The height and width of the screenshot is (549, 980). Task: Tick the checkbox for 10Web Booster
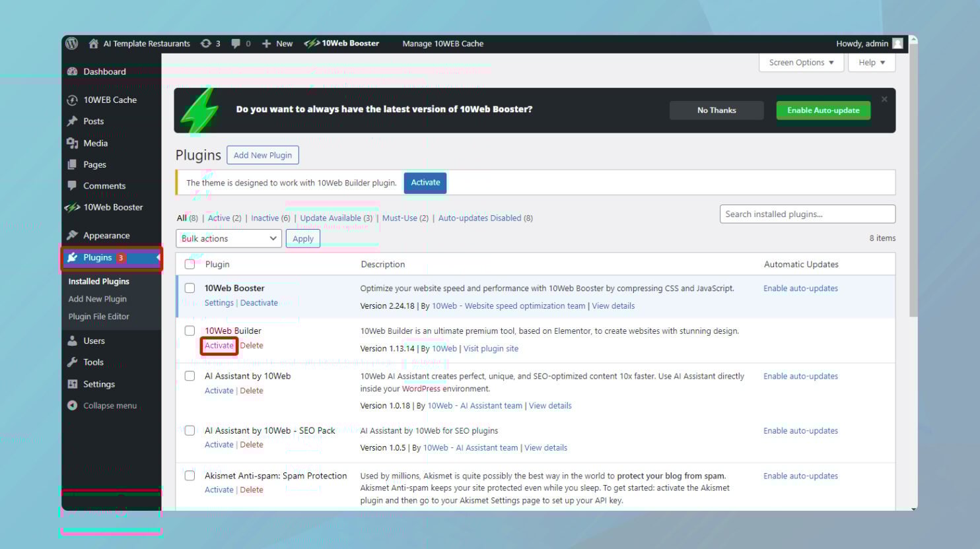[x=190, y=288]
